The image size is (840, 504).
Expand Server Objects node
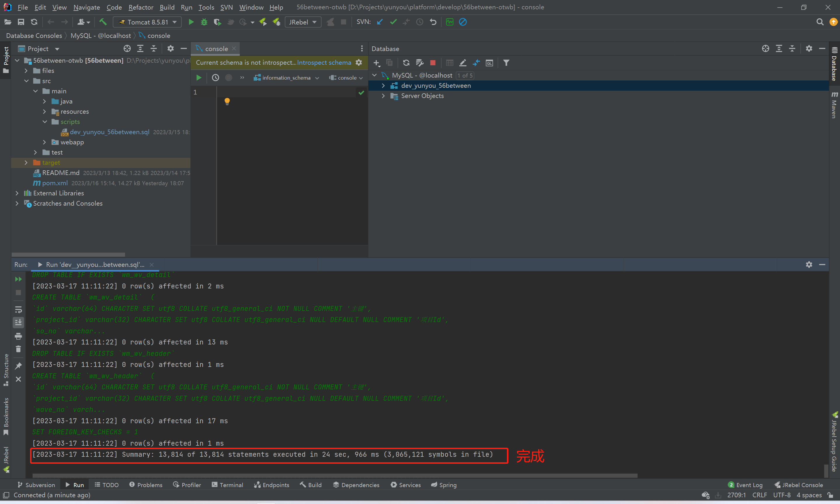(383, 96)
